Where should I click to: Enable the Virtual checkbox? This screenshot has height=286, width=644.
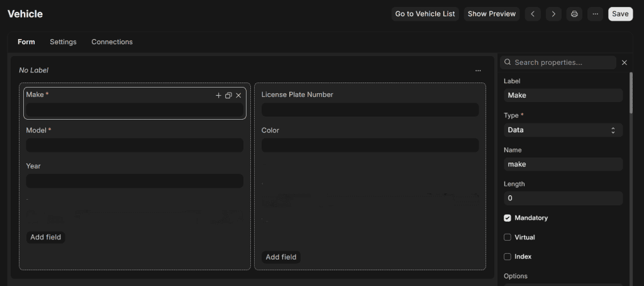(508, 237)
